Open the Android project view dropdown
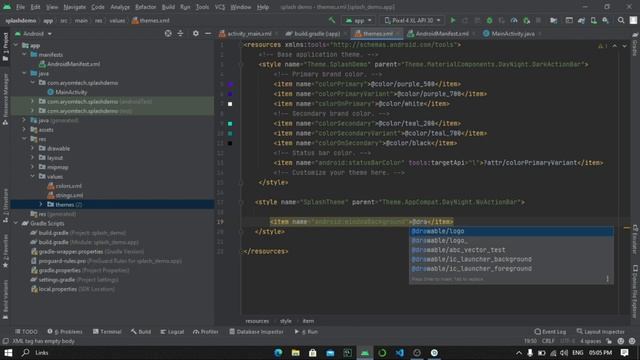The width and height of the screenshot is (640, 360). pos(33,33)
